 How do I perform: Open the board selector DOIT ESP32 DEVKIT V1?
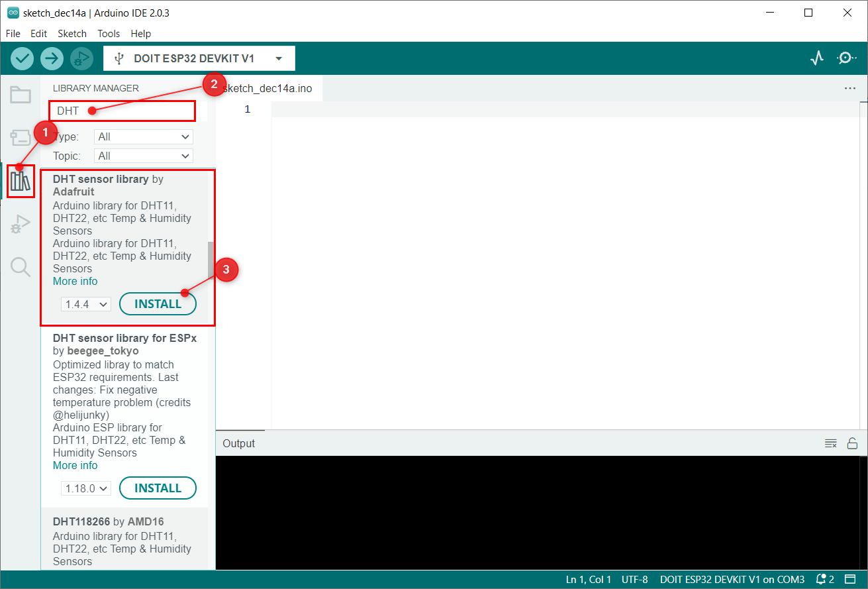coord(199,58)
